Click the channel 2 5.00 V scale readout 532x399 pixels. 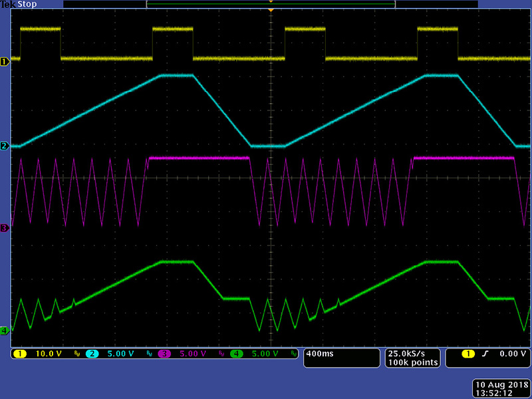pyautogui.click(x=120, y=354)
